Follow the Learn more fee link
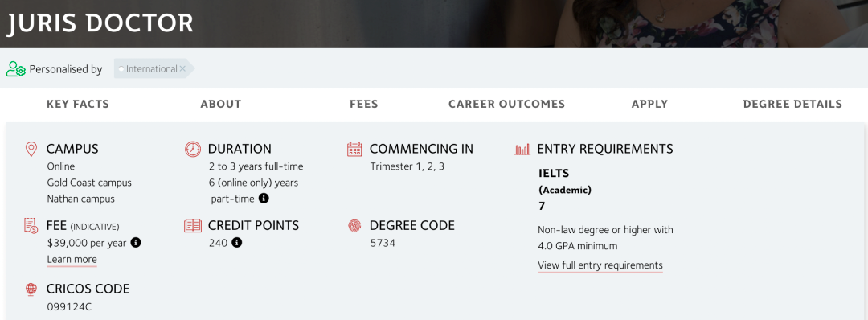Image resolution: width=868 pixels, height=320 pixels. click(72, 259)
